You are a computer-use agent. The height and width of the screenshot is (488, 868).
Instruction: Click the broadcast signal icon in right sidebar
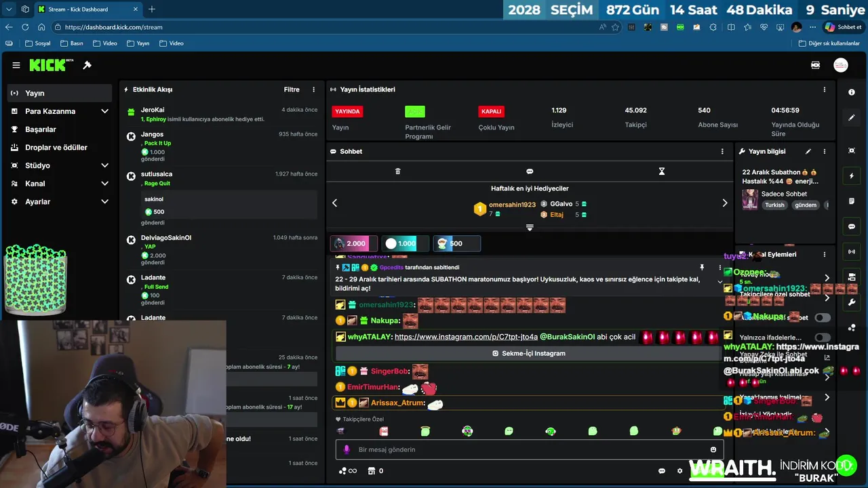point(852,252)
